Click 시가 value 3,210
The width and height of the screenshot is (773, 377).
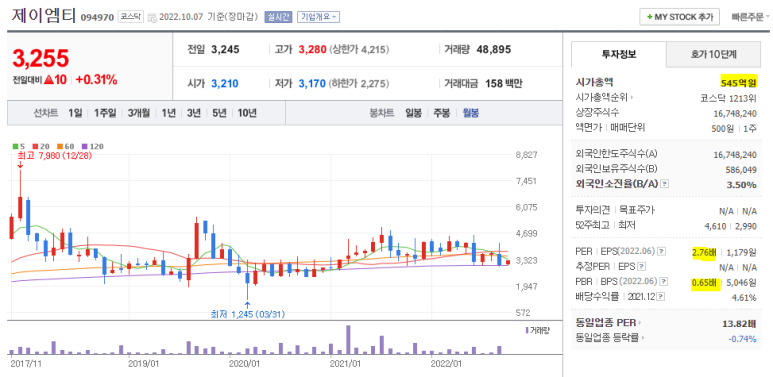pyautogui.click(x=225, y=83)
